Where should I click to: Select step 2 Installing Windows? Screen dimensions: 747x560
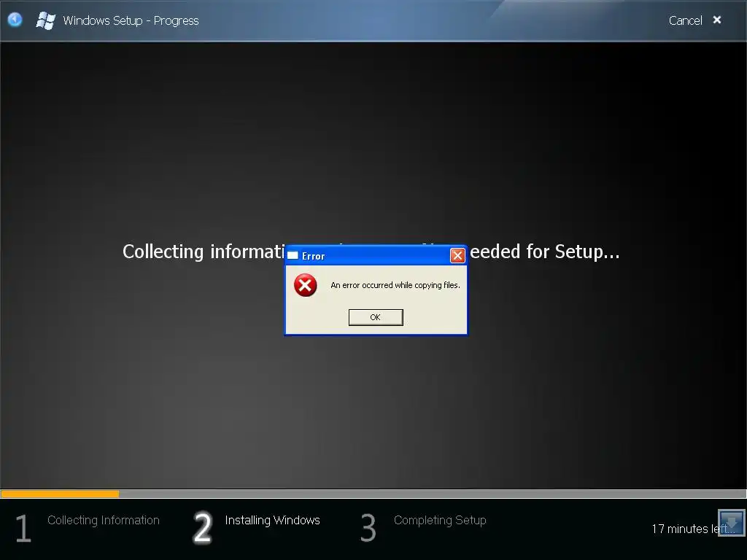coord(273,520)
